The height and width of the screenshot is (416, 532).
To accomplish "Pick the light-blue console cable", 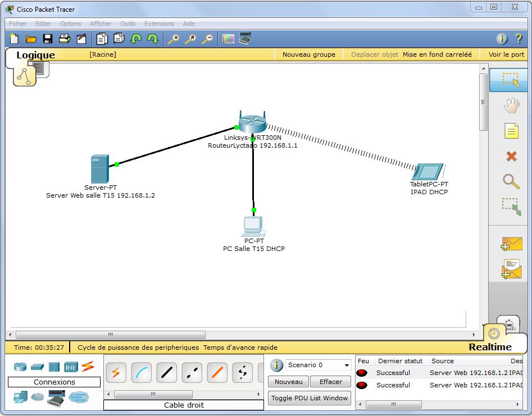I will pyautogui.click(x=141, y=373).
